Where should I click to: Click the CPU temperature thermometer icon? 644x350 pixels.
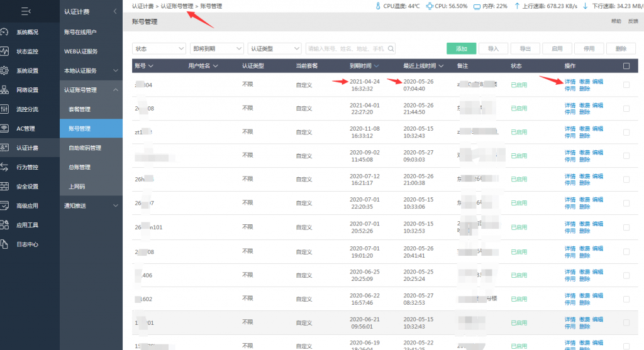coord(378,6)
